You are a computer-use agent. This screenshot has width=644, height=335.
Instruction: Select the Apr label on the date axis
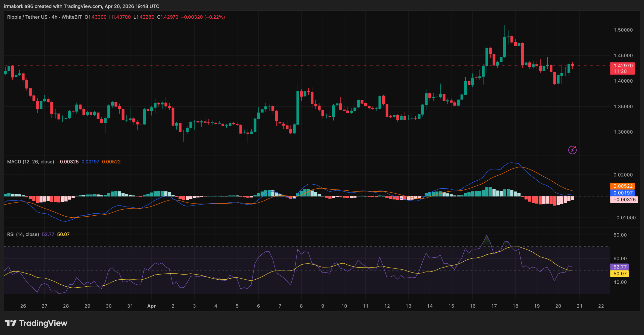tap(152, 306)
